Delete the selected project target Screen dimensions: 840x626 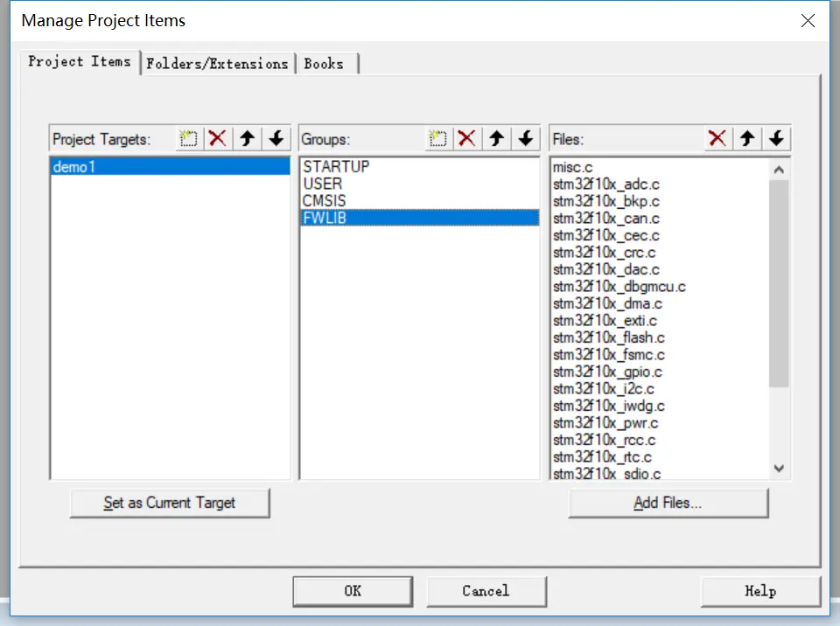click(218, 139)
